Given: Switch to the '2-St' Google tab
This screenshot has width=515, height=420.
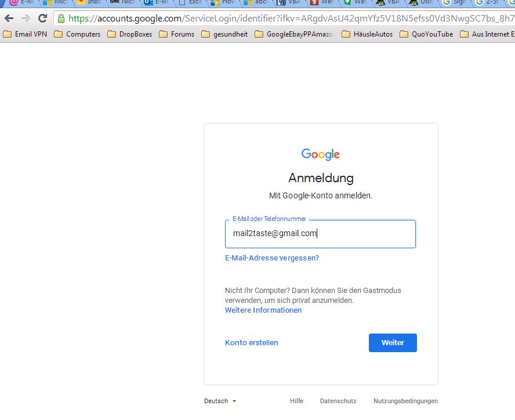Looking at the screenshot, I should point(488,3).
